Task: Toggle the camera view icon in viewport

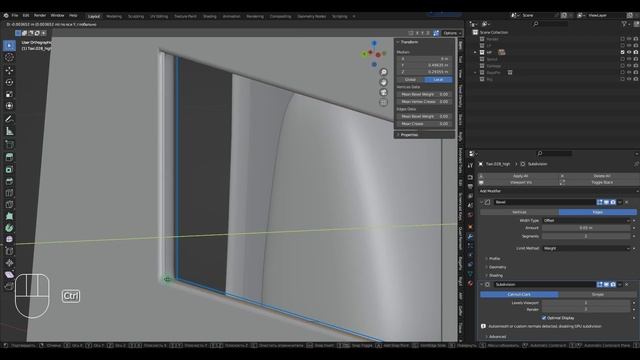Action: (x=383, y=93)
